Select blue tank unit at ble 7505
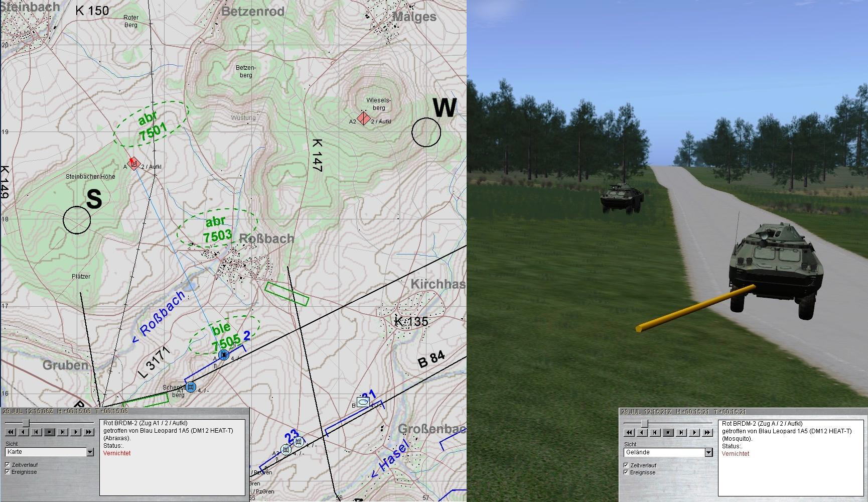 [224, 355]
